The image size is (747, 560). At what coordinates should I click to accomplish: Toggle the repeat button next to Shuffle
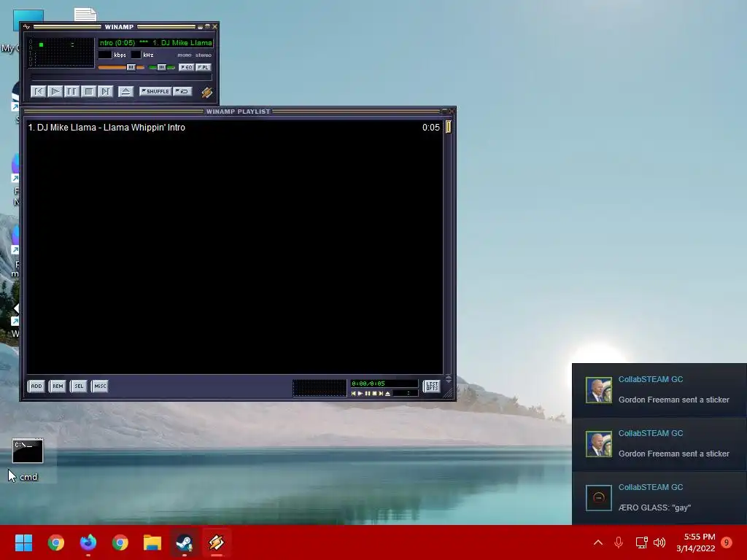point(182,91)
